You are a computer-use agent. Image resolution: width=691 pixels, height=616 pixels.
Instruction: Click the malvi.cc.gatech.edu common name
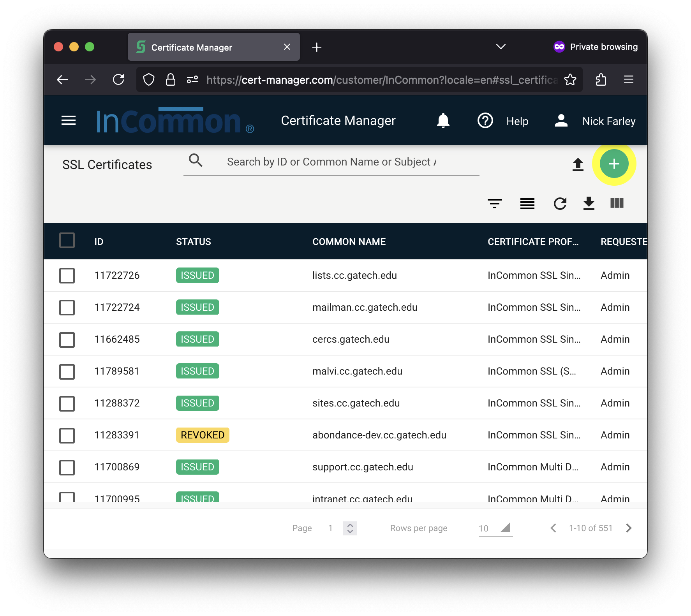[357, 371]
